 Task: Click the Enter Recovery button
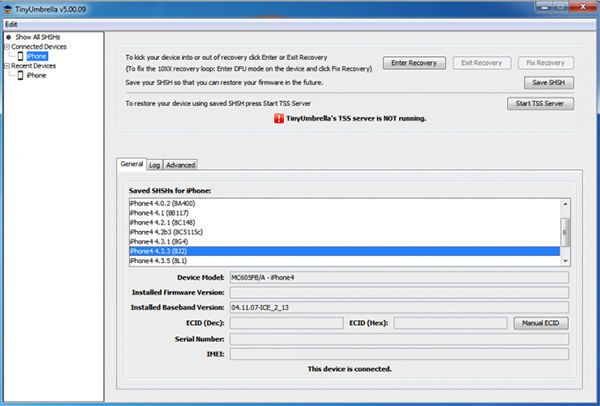pyautogui.click(x=414, y=63)
